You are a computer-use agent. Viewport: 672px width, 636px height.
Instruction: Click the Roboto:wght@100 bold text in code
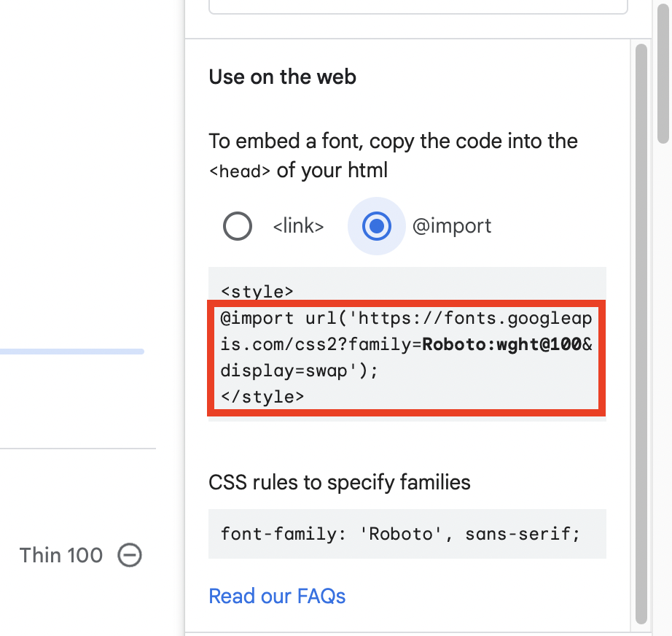[x=501, y=344]
